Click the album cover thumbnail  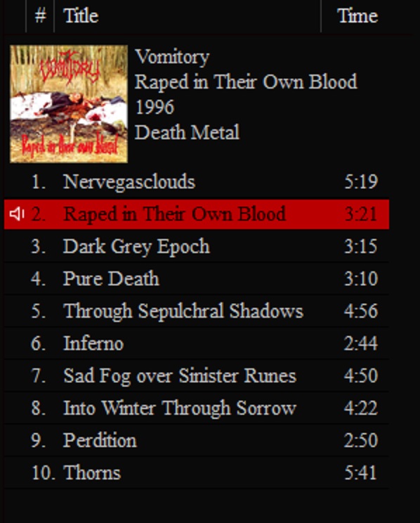[69, 104]
